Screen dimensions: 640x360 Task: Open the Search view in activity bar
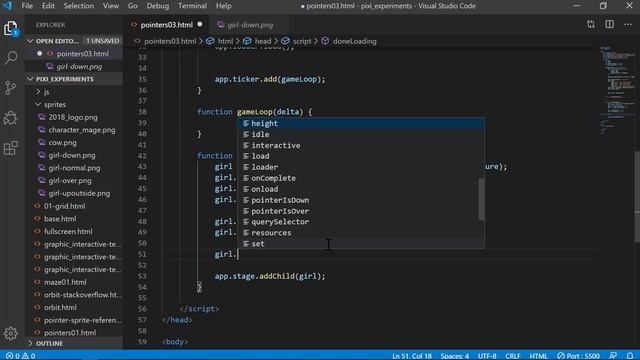click(x=11, y=58)
